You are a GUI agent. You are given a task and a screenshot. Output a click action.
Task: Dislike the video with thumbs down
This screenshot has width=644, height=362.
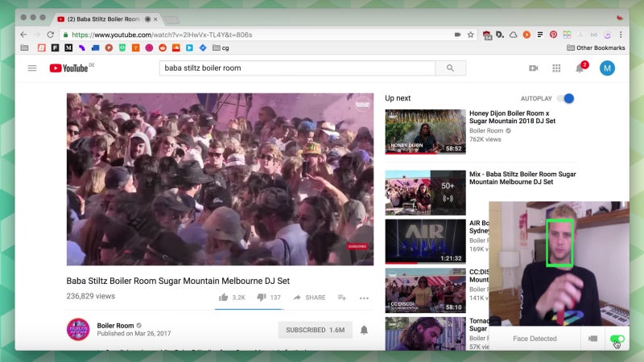coord(261,298)
